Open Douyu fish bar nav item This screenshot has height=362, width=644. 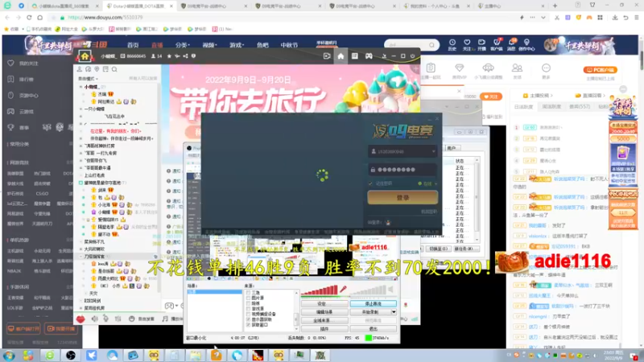click(x=262, y=45)
